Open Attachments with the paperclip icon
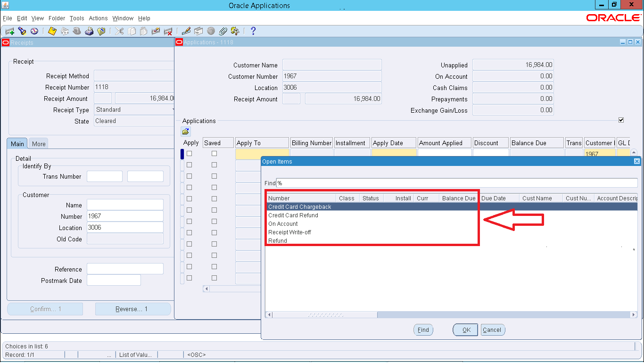Screen dimensions: 644x363 223,31
